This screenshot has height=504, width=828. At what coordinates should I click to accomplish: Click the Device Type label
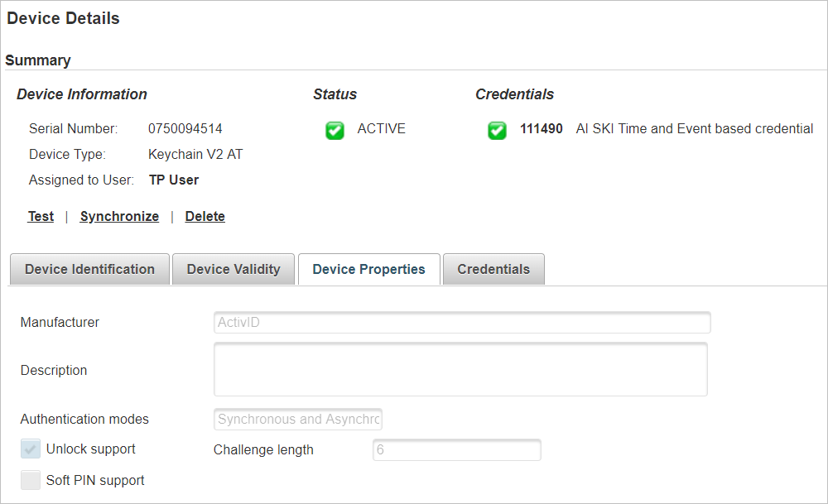(68, 154)
